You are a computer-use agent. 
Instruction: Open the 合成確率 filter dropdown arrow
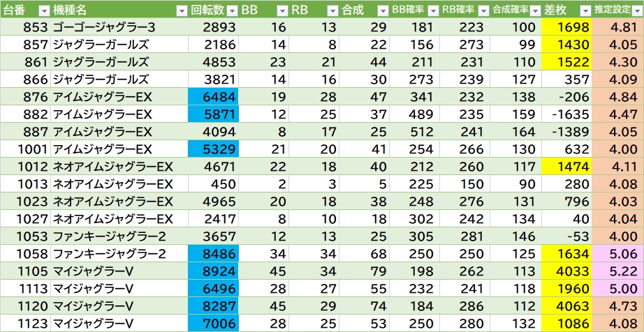pyautogui.click(x=534, y=10)
